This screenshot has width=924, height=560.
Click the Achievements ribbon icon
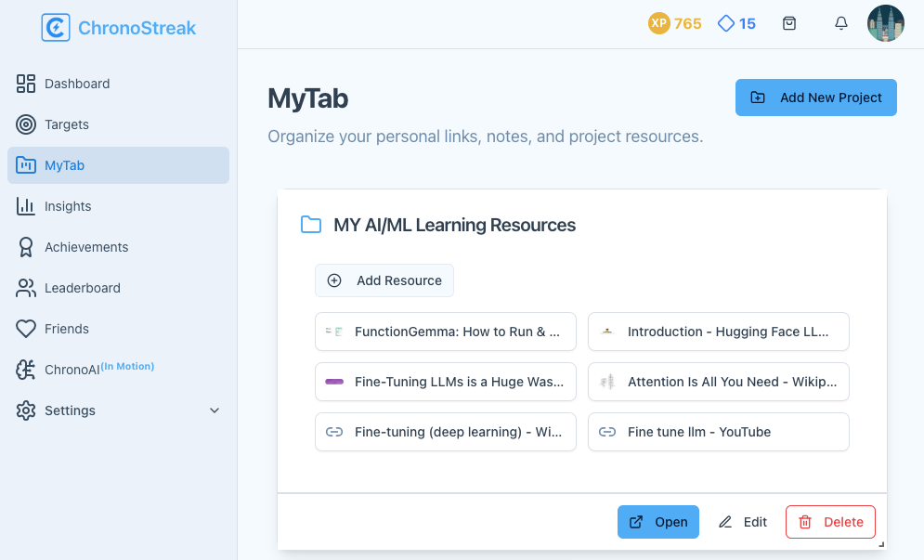click(26, 247)
